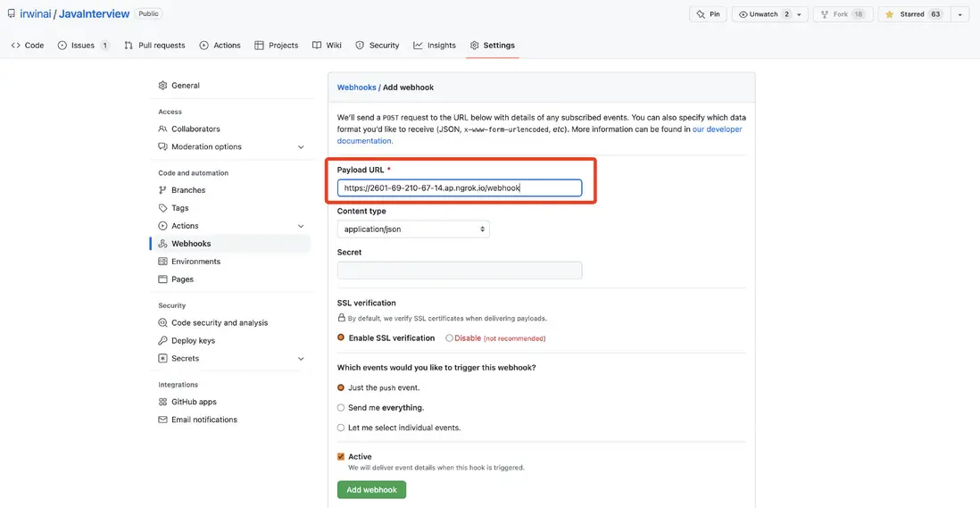Expand the Secrets sidebar section
Viewport: 980px width, 508px height.
[x=301, y=359]
